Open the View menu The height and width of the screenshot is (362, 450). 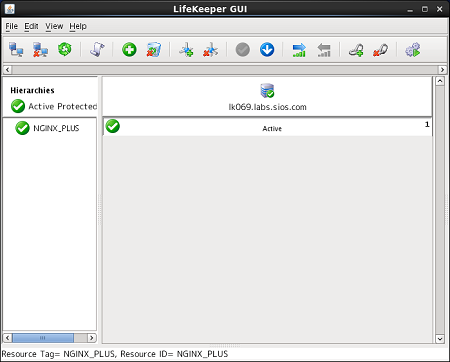click(x=54, y=26)
